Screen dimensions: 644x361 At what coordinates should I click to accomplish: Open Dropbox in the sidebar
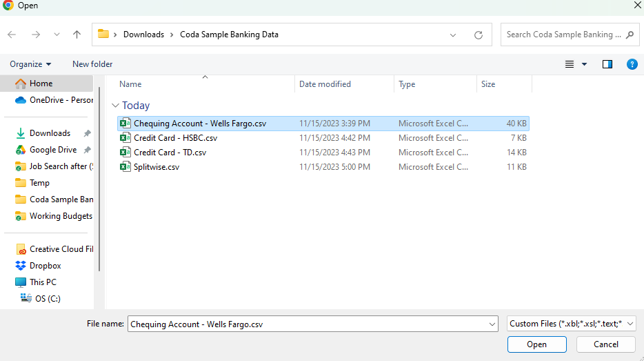[x=45, y=266]
